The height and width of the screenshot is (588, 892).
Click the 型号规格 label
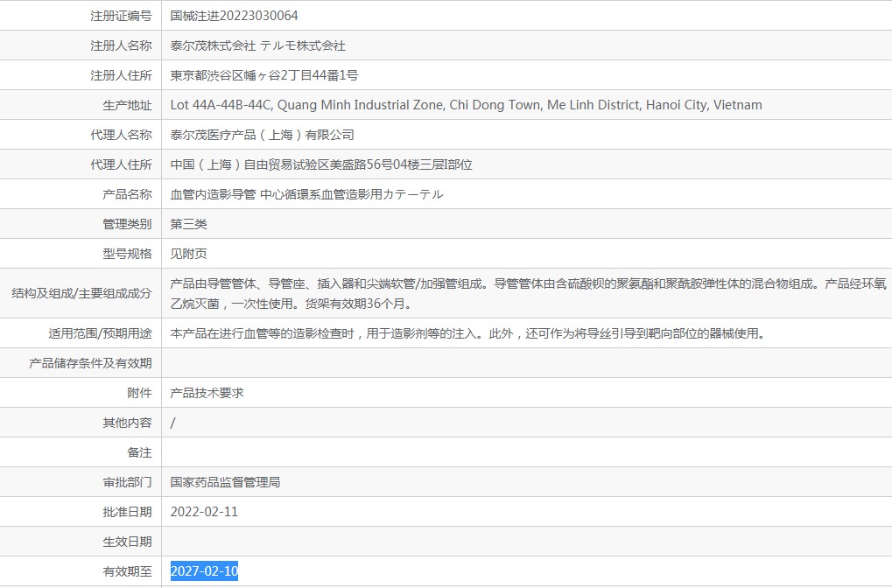pos(127,254)
